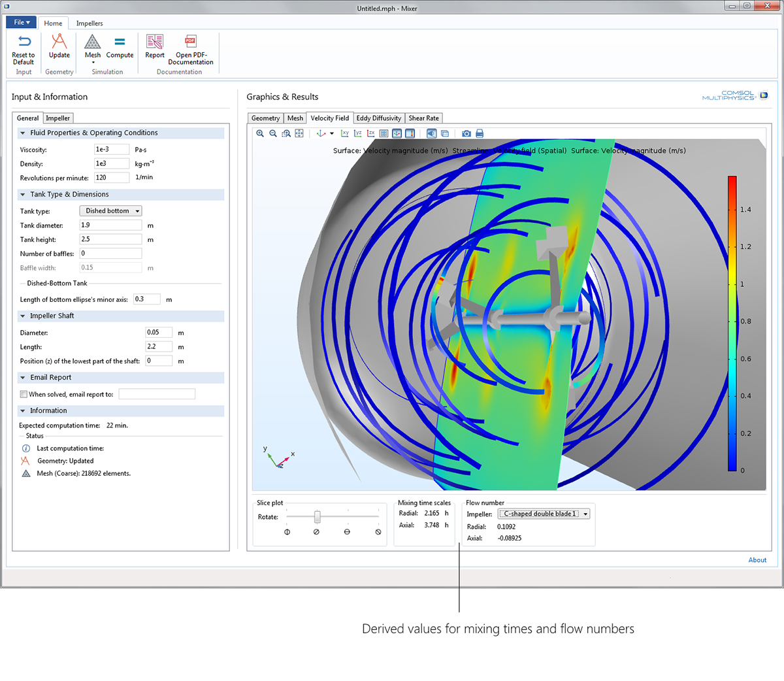The image size is (784, 681).
Task: Enable emailing the report when solved
Action: click(24, 394)
